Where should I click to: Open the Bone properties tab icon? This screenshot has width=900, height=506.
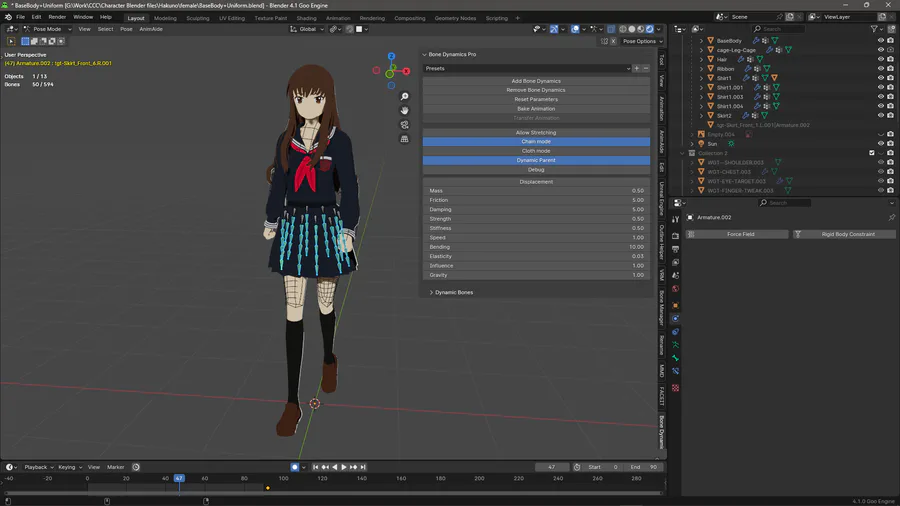[x=676, y=359]
